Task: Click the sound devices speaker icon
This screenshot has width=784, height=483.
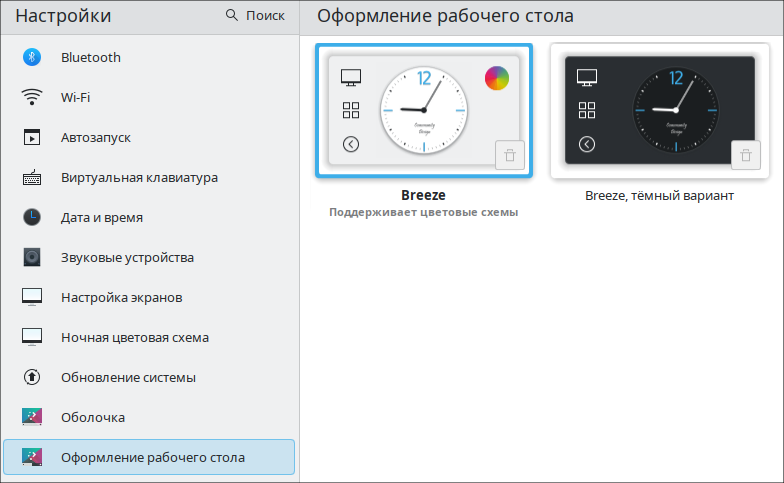Action: 32,257
